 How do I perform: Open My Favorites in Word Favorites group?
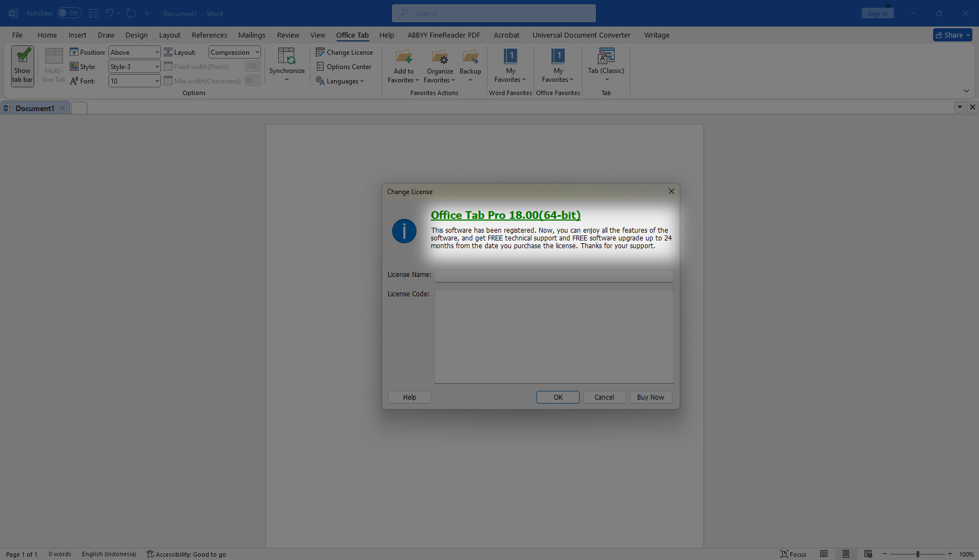[x=510, y=66]
